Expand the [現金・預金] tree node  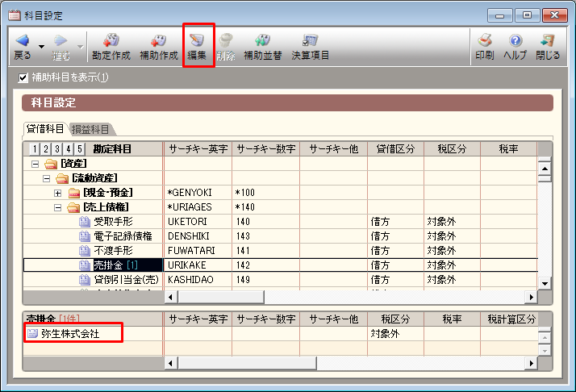58,192
